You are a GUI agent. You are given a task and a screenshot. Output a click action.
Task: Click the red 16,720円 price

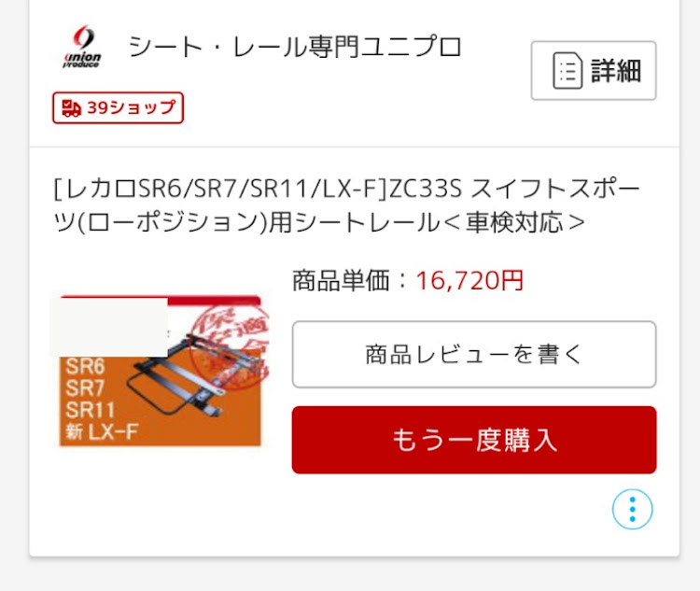click(x=469, y=280)
